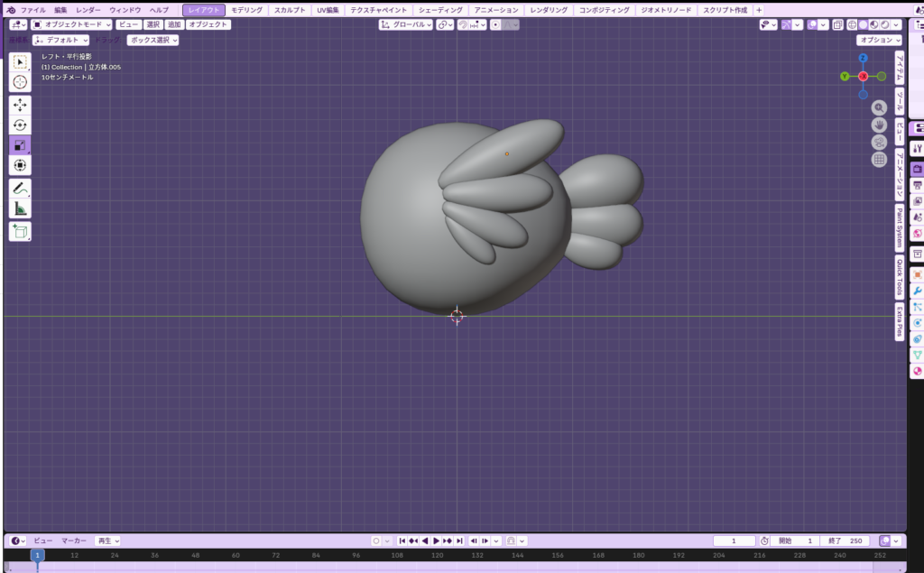Choose the Annotate pencil tool
The image size is (924, 573).
tap(20, 188)
